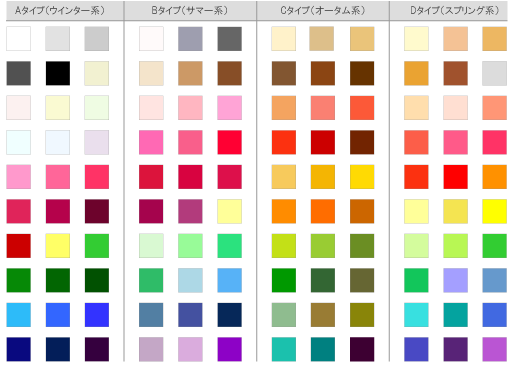Image resolution: width=511 pixels, height=372 pixels.
Task: Pick the light powder blue swatch in B type
Action: 190,280
